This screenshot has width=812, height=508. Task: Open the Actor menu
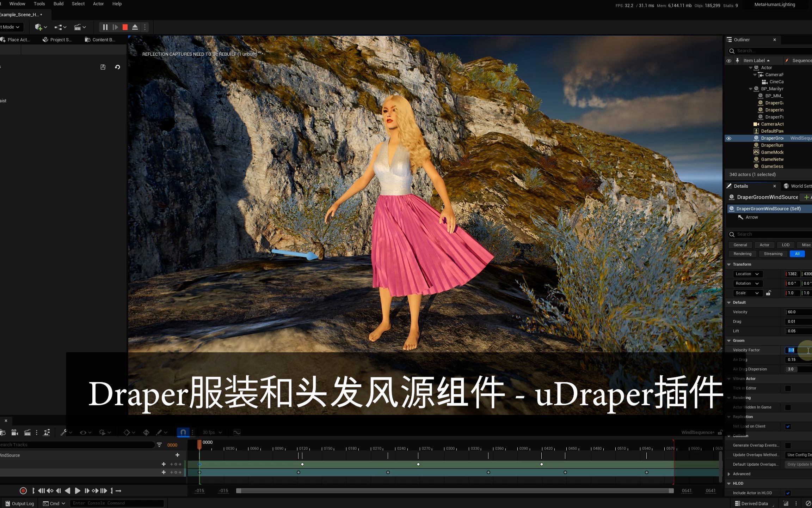point(98,4)
